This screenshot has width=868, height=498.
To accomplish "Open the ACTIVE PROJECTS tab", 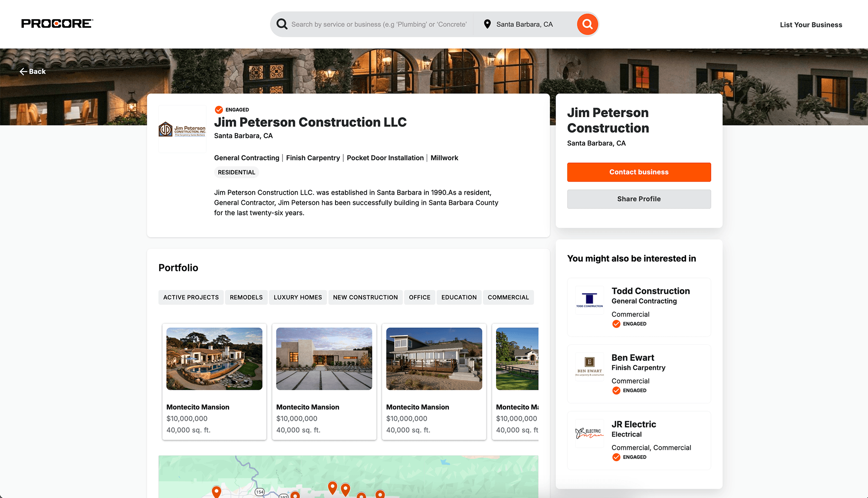I will point(191,297).
